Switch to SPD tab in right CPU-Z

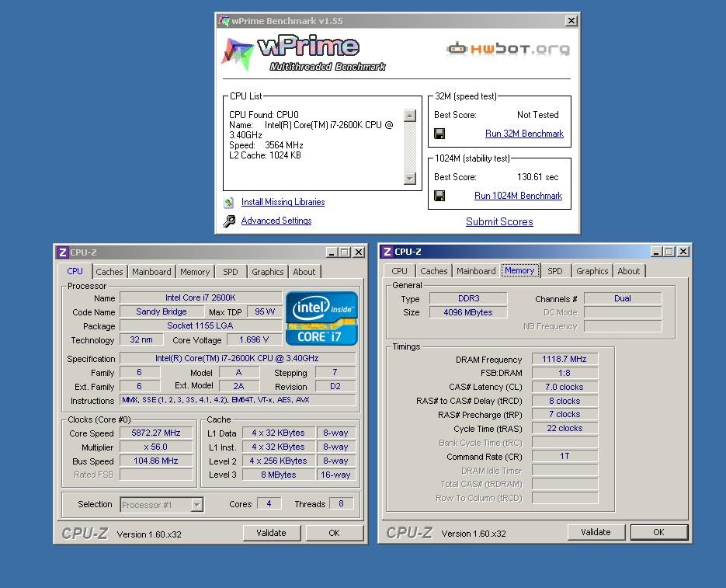coord(555,271)
